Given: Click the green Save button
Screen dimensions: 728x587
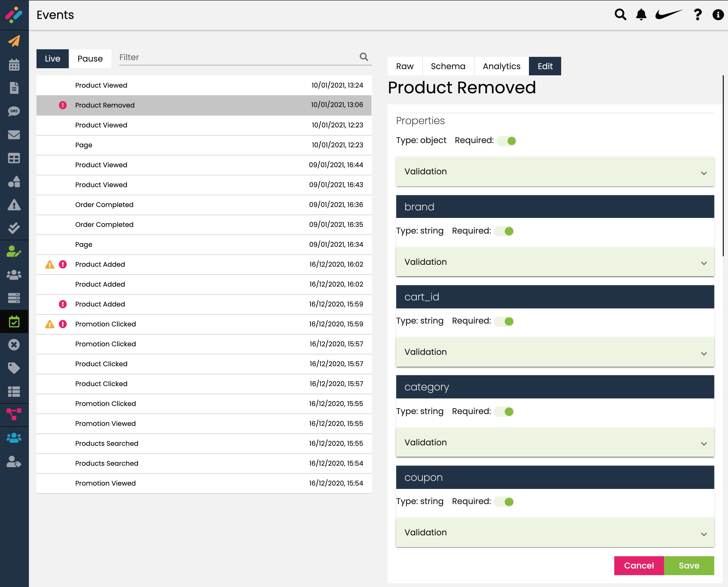Looking at the screenshot, I should point(689,566).
